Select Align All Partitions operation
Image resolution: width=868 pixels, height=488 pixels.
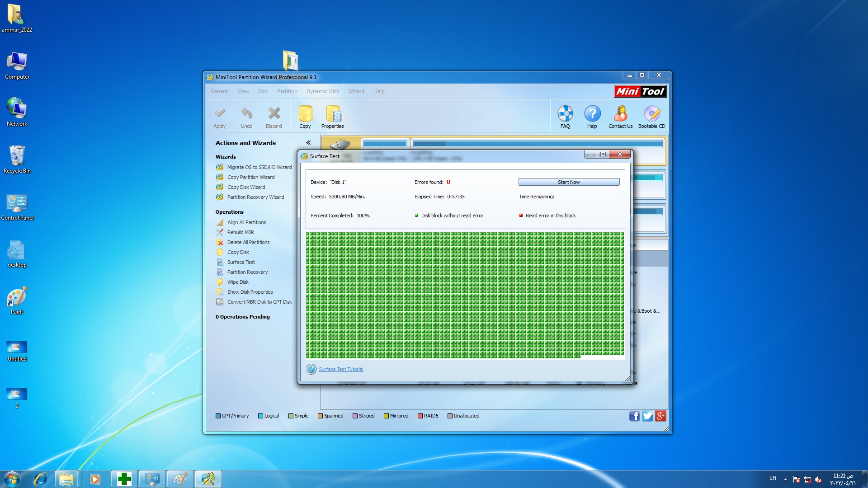pos(241,222)
